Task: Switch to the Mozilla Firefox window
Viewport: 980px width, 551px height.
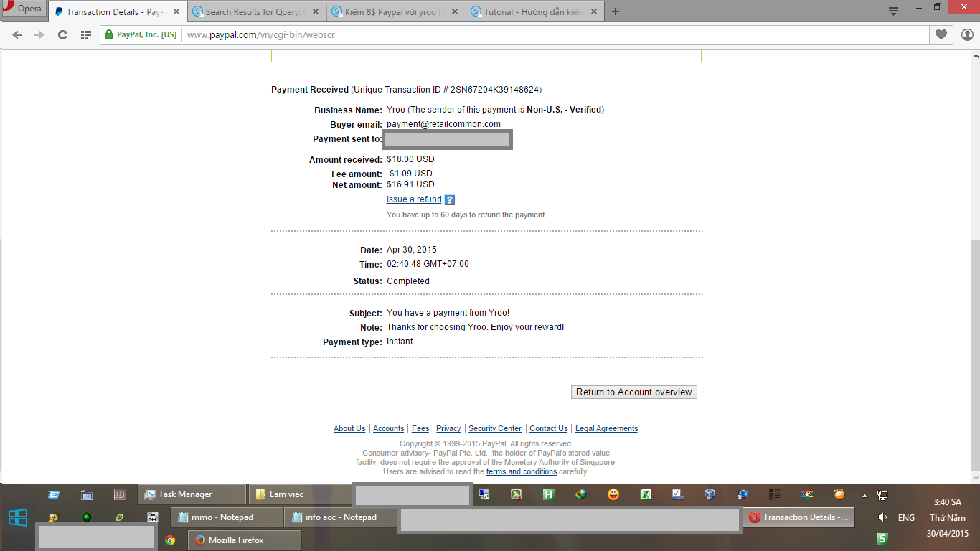Action: click(x=244, y=540)
